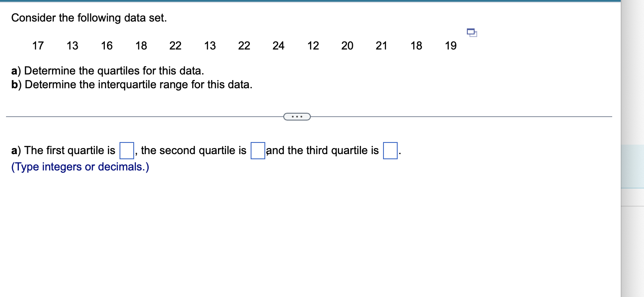This screenshot has height=297, width=644.
Task: Click the hint '(Type integers or decimals.)'
Action: click(x=80, y=167)
